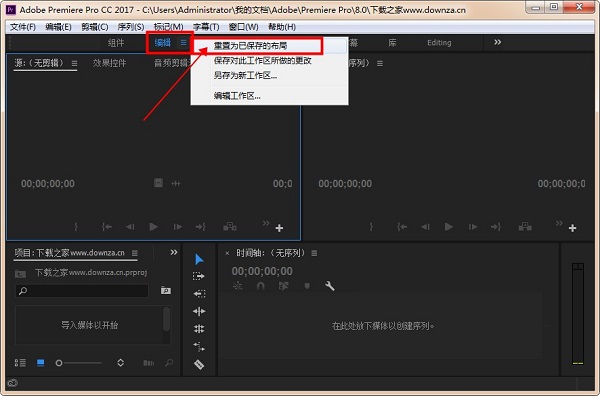The height and width of the screenshot is (396, 600).
Task: Open the 时间轴 panel menu
Action: coord(314,253)
